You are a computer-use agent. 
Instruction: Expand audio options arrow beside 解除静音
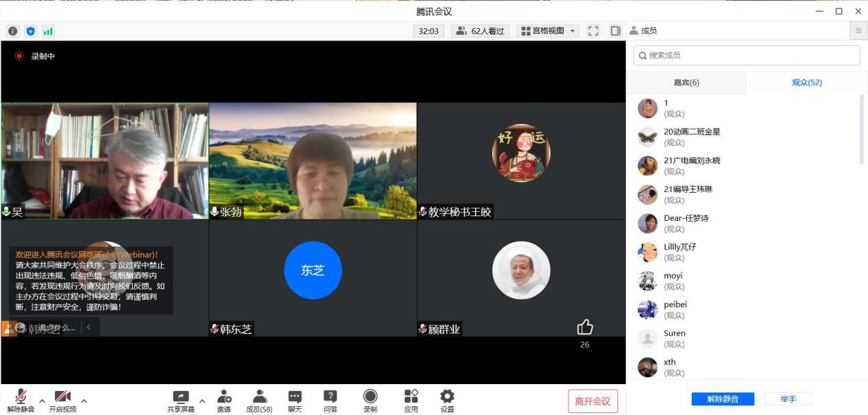pyautogui.click(x=42, y=401)
